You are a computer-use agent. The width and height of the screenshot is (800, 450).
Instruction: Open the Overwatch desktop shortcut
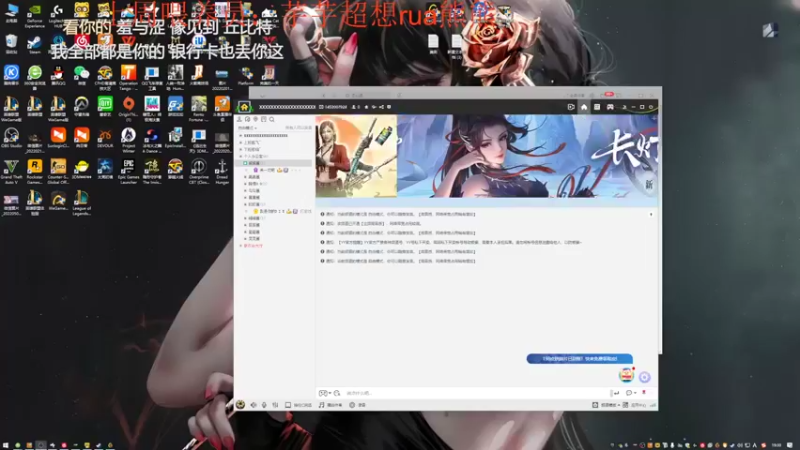pos(82,108)
